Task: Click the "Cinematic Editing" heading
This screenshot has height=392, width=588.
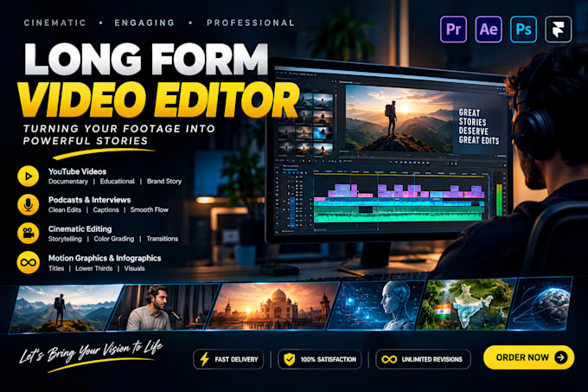Action: 80,229
